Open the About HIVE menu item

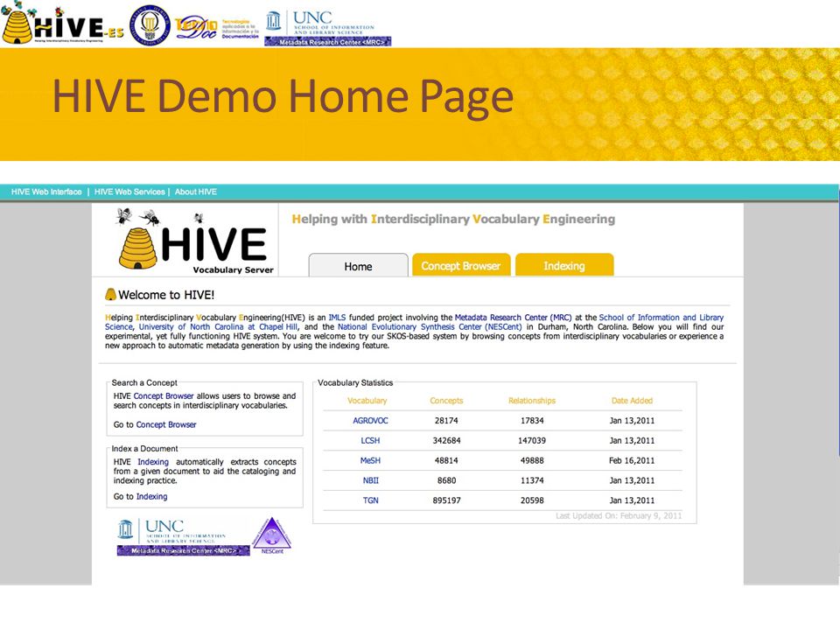195,192
